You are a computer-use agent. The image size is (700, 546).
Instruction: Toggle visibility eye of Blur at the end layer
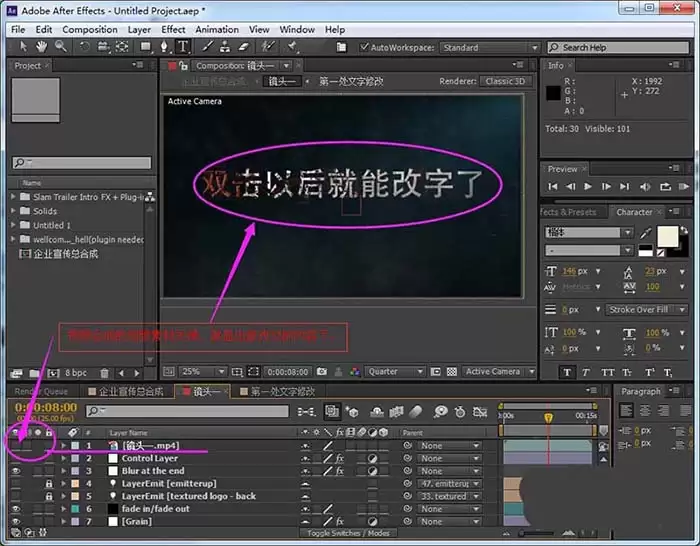(x=16, y=471)
